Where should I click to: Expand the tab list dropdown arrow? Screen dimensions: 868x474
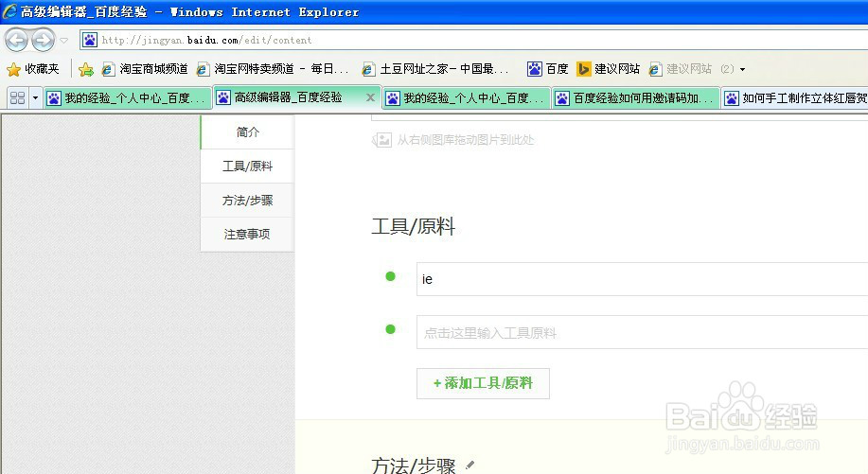[x=35, y=97]
